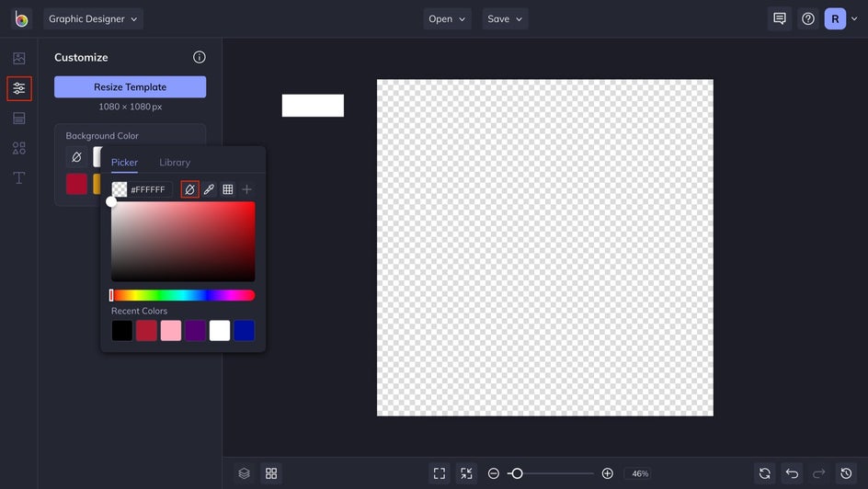868x489 pixels.
Task: Click the Recent Colors label
Action: (x=139, y=311)
